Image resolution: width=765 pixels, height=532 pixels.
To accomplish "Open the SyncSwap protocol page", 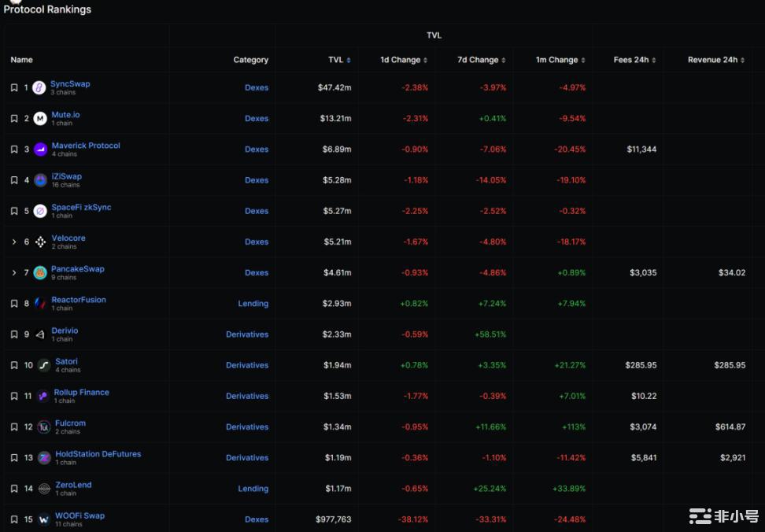I will pyautogui.click(x=70, y=84).
